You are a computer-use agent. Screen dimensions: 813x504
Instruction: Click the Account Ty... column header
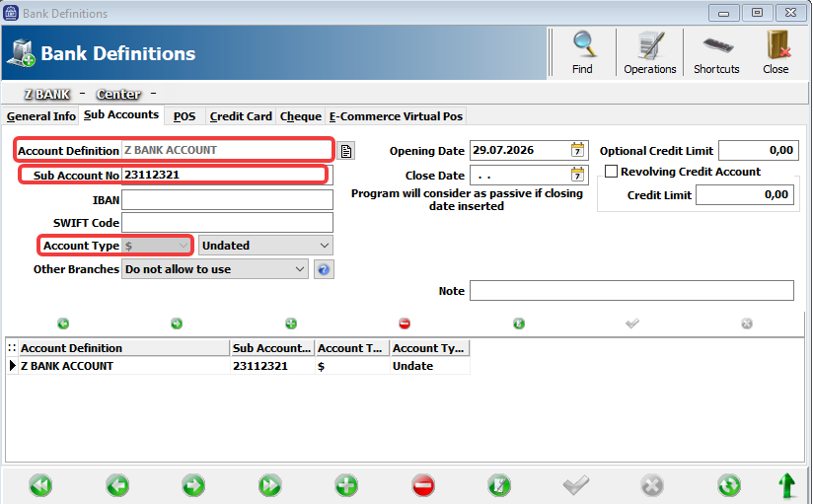pyautogui.click(x=429, y=348)
